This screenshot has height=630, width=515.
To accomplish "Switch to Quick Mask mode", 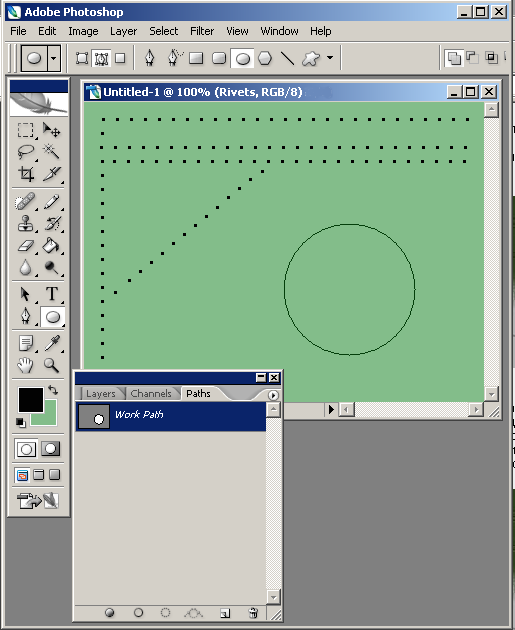I will coord(50,449).
